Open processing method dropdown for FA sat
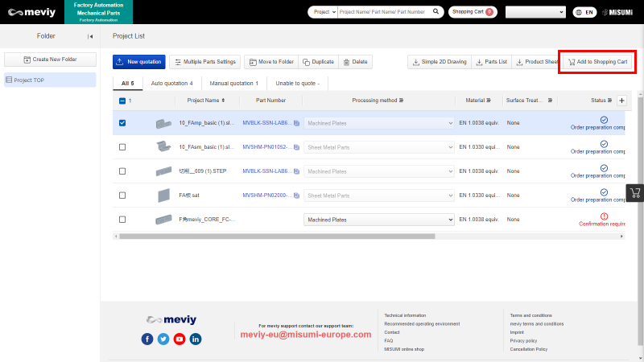644x362 pixels. [x=378, y=195]
